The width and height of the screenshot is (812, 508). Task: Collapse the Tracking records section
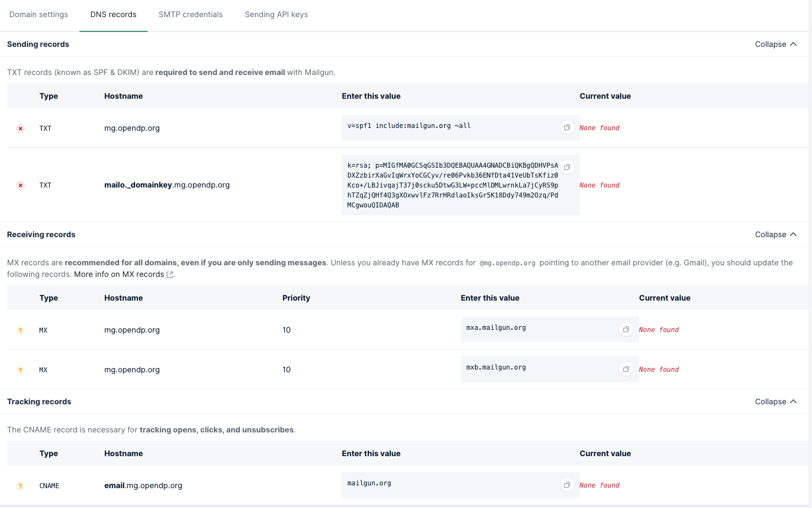click(x=776, y=402)
